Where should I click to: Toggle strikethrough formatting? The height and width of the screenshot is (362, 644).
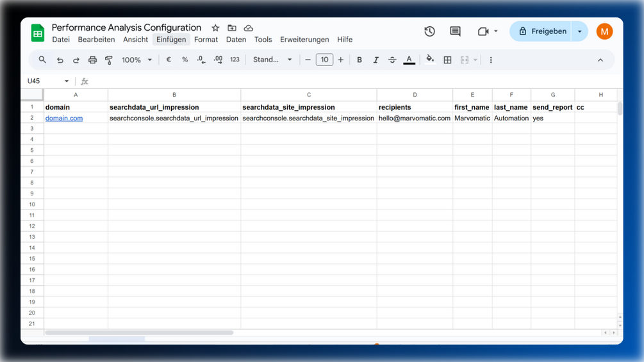[392, 60]
